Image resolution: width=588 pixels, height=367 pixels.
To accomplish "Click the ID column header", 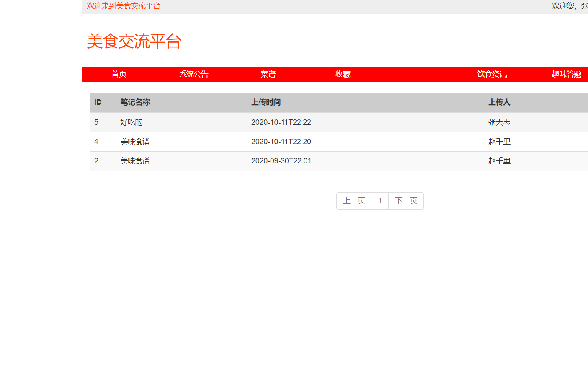I will (98, 102).
